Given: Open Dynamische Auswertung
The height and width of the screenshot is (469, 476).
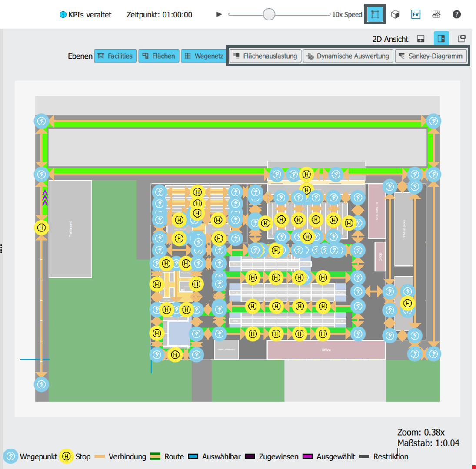Looking at the screenshot, I should [348, 56].
